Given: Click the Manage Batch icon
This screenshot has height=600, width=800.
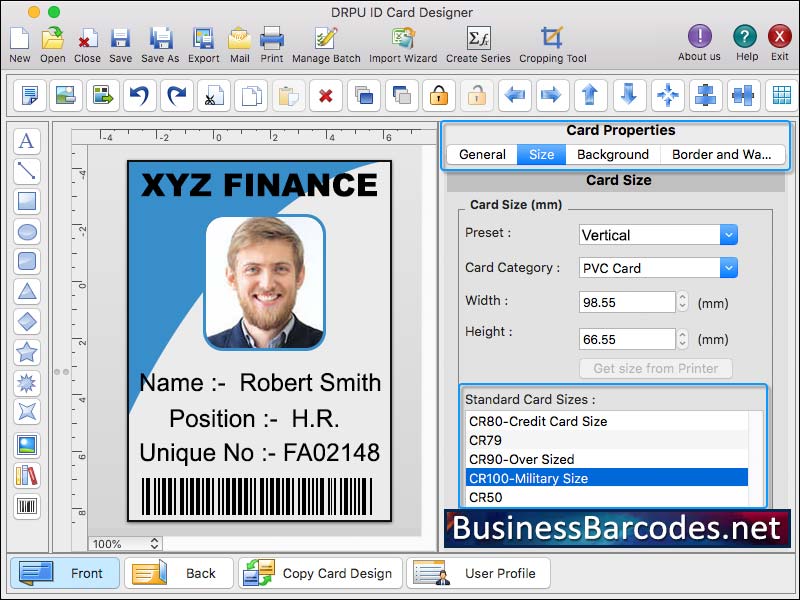Looking at the screenshot, I should 326,40.
